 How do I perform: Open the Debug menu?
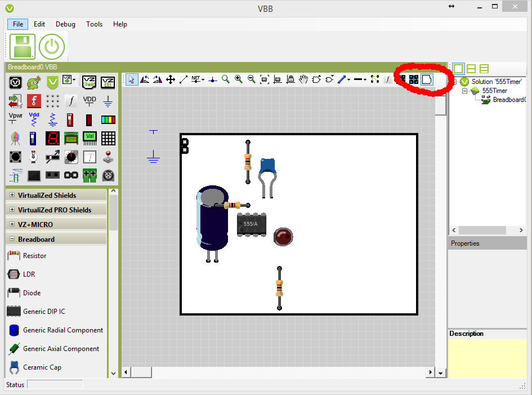pyautogui.click(x=65, y=24)
